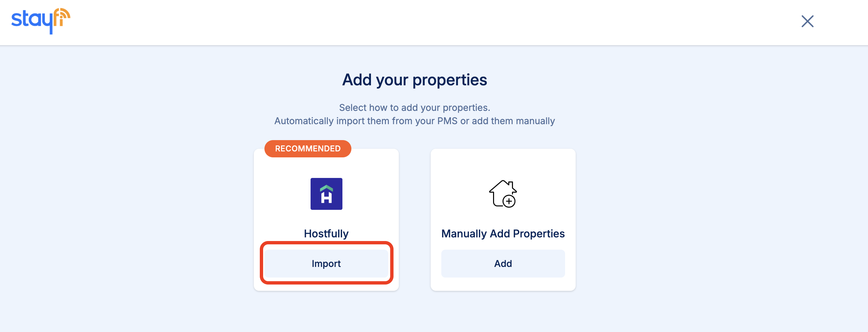
Task: Click the word 'properties' in the main heading
Action: click(450, 80)
